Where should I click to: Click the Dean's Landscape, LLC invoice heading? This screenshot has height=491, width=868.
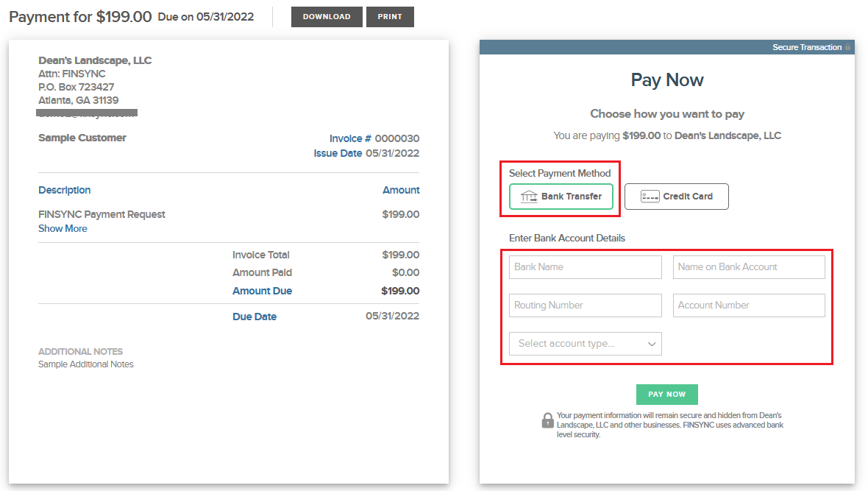[x=95, y=60]
